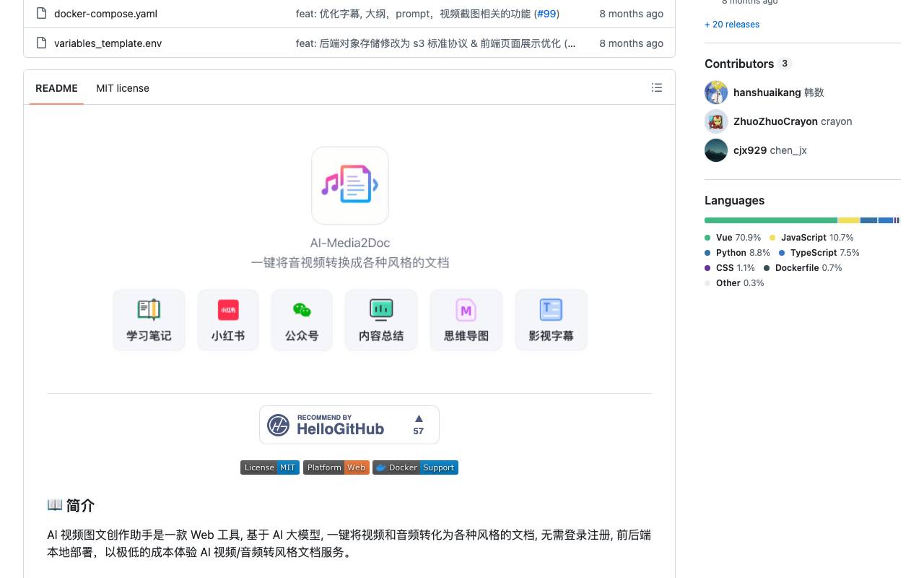Viewport: 924px width, 578px height.
Task: Click the JavaScript 10.7% language entry
Action: [x=811, y=238]
